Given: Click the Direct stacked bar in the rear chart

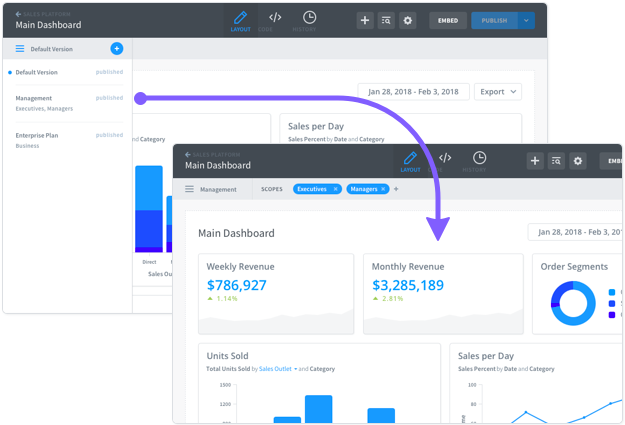Looking at the screenshot, I should coord(149,209).
